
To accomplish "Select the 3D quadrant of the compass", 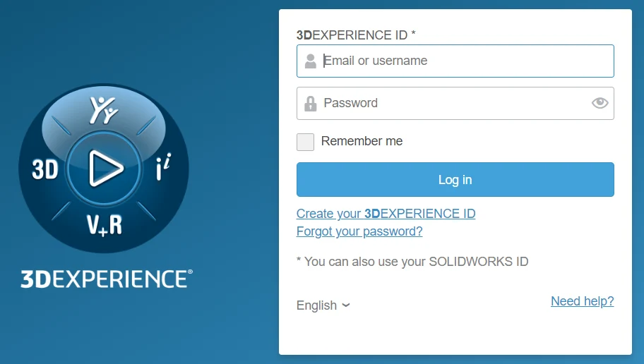I will tap(45, 169).
